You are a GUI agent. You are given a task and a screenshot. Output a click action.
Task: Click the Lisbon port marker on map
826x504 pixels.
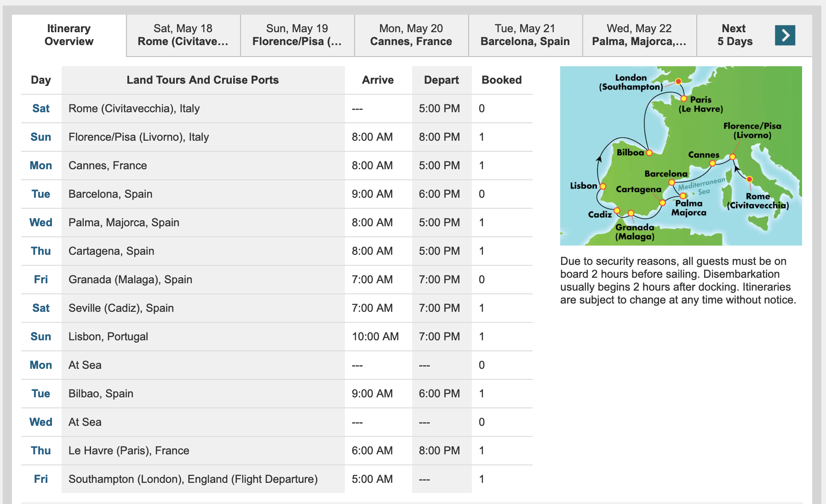coord(603,186)
